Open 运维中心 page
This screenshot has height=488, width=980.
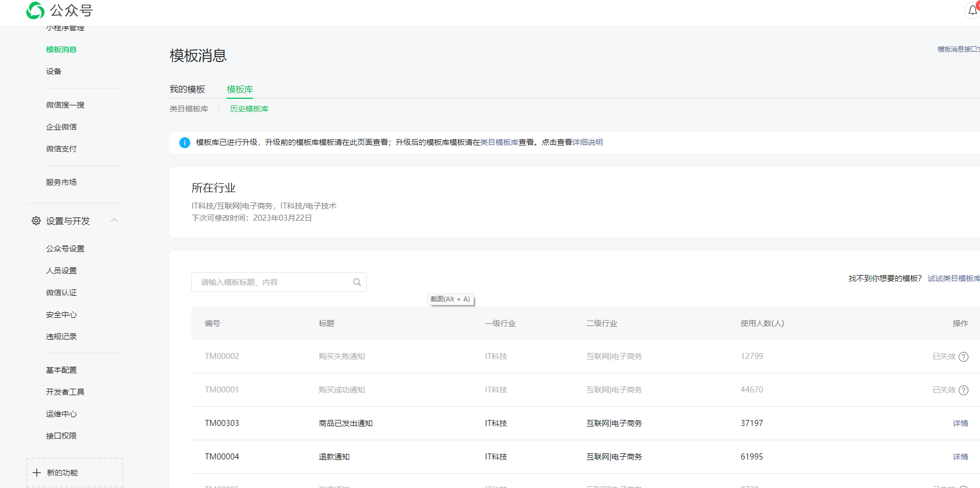pos(61,414)
